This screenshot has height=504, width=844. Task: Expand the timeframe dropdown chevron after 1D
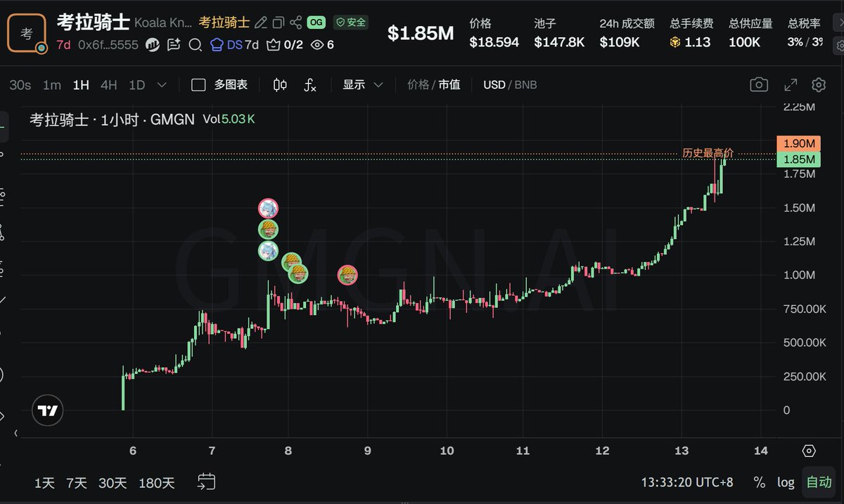[x=162, y=85]
